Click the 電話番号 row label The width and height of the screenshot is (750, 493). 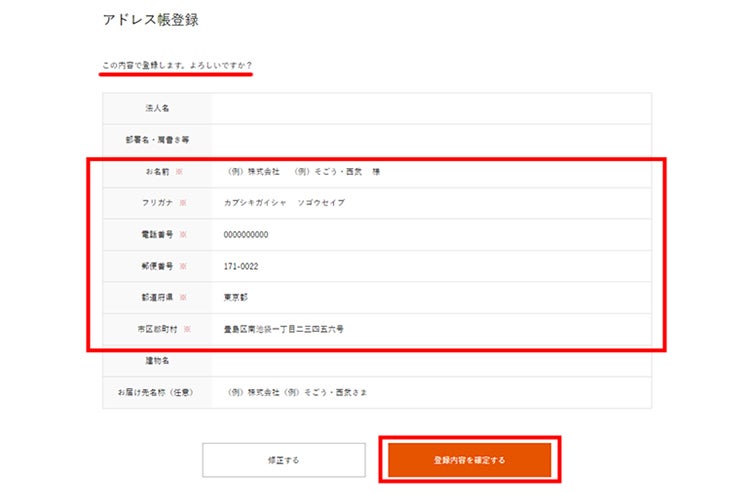(x=157, y=234)
